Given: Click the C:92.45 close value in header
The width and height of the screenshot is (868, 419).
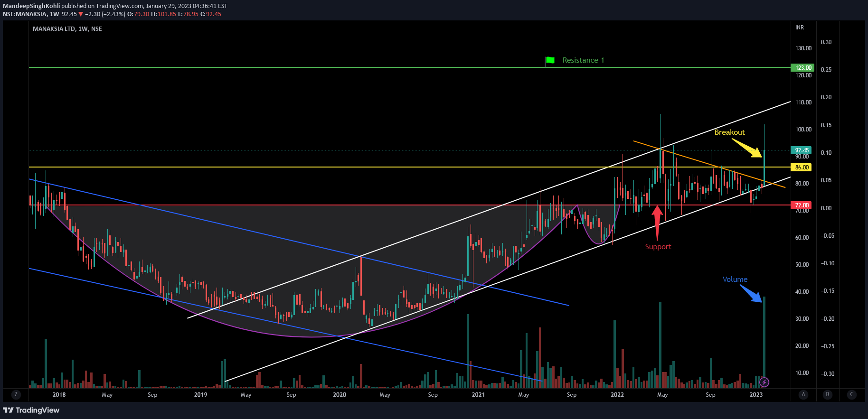Looking at the screenshot, I should [211, 14].
